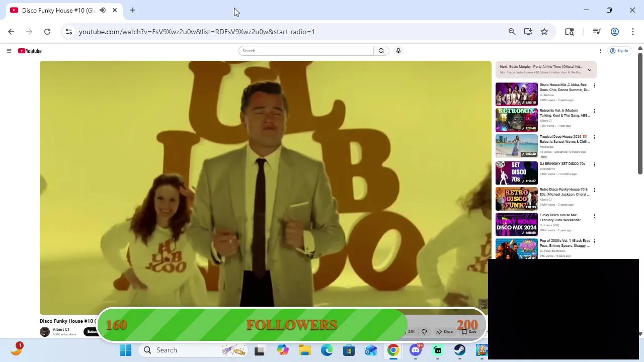Open the Albert CT channel name link

pos(61,330)
